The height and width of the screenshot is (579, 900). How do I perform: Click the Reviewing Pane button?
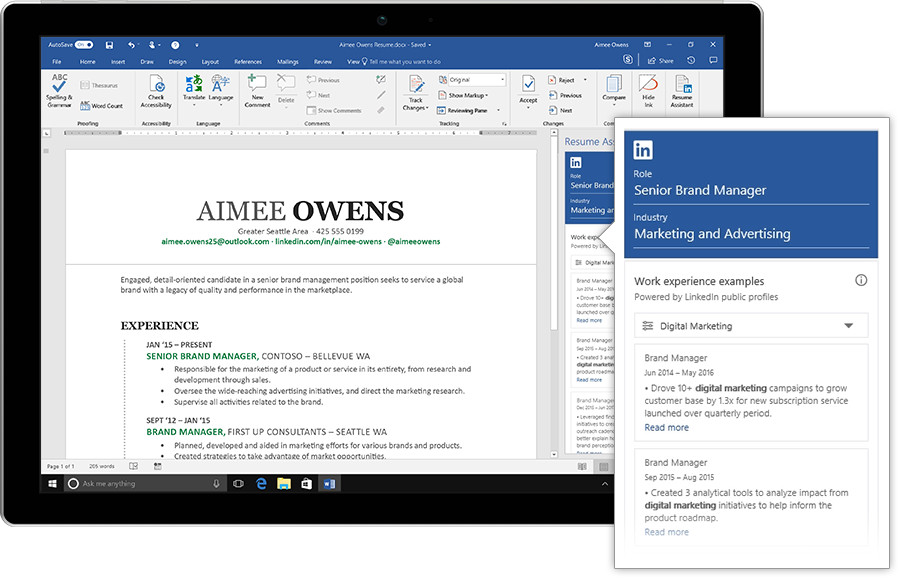(463, 110)
